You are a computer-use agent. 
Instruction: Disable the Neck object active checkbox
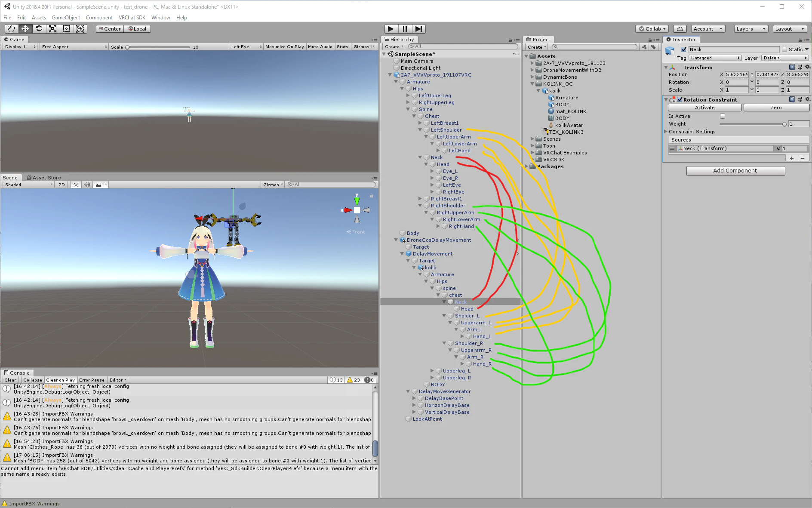click(x=683, y=49)
